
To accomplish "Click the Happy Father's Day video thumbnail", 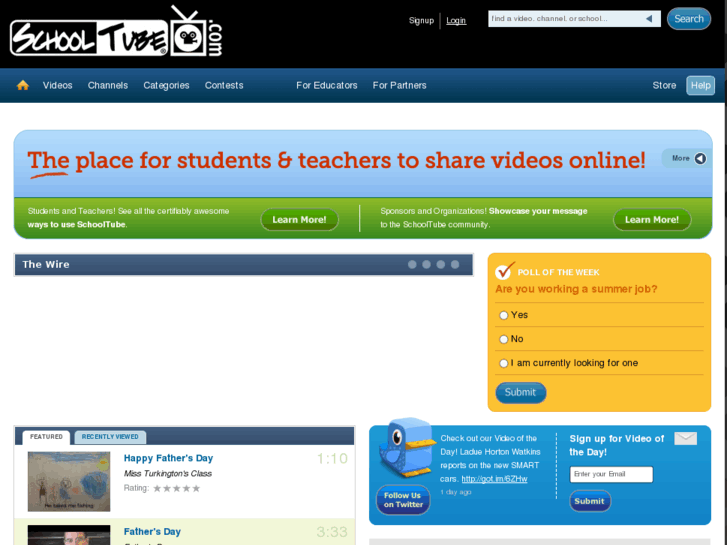I will click(69, 481).
